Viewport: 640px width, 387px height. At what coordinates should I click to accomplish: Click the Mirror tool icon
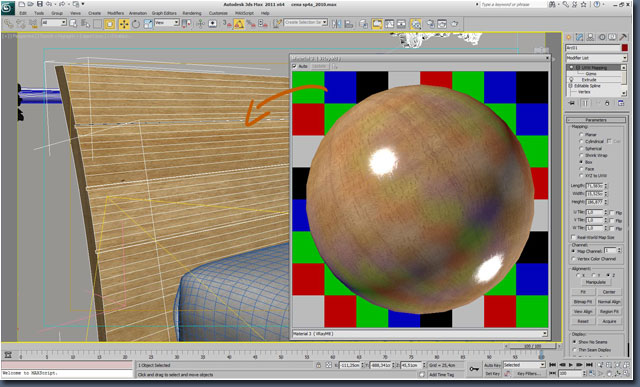click(x=336, y=24)
